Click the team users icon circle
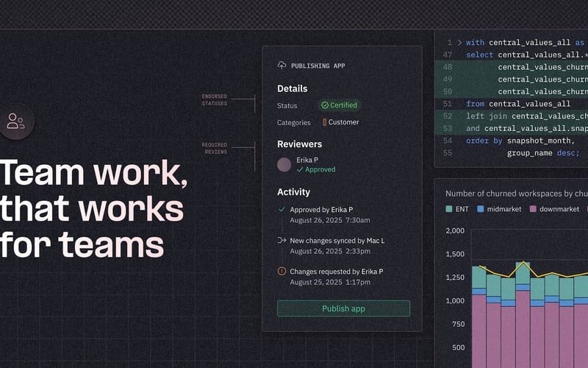Screen dimensions: 588x368 pos(16,121)
